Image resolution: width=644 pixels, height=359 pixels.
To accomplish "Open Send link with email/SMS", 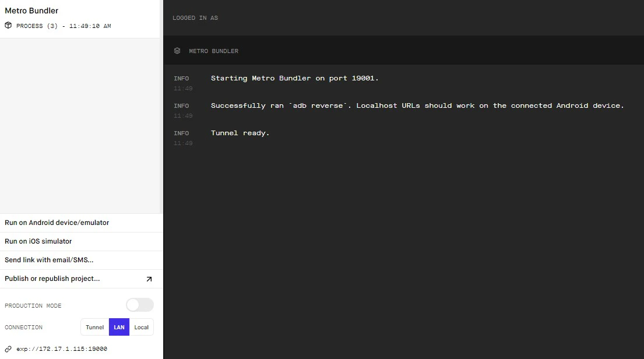I will [x=82, y=260].
